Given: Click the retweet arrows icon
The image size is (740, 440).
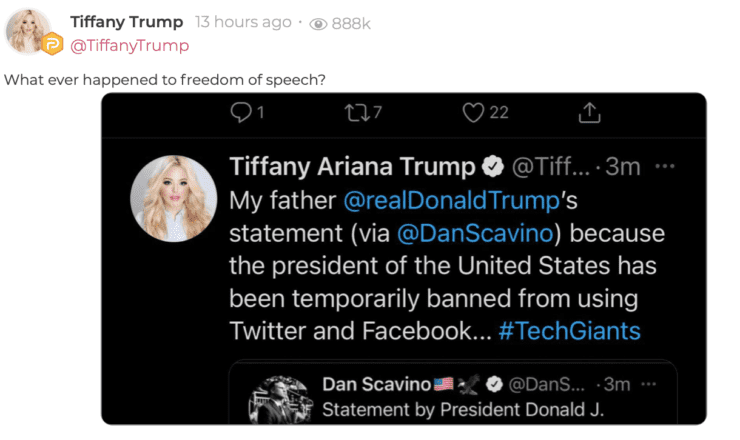Looking at the screenshot, I should 356,113.
